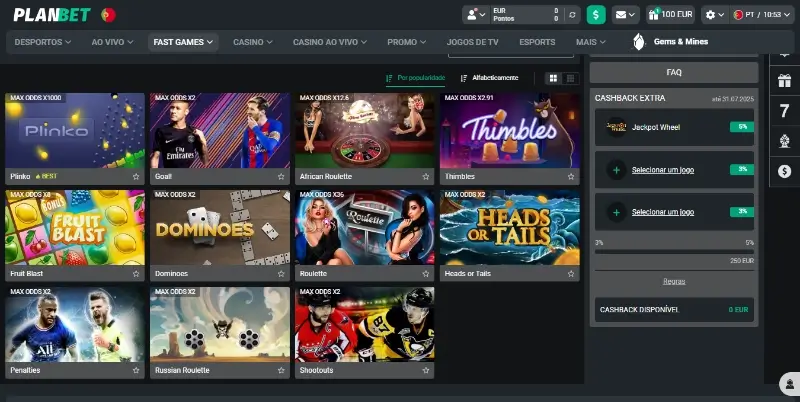Open the gift bonus 100 EUR icon
800x402 pixels.
670,15
